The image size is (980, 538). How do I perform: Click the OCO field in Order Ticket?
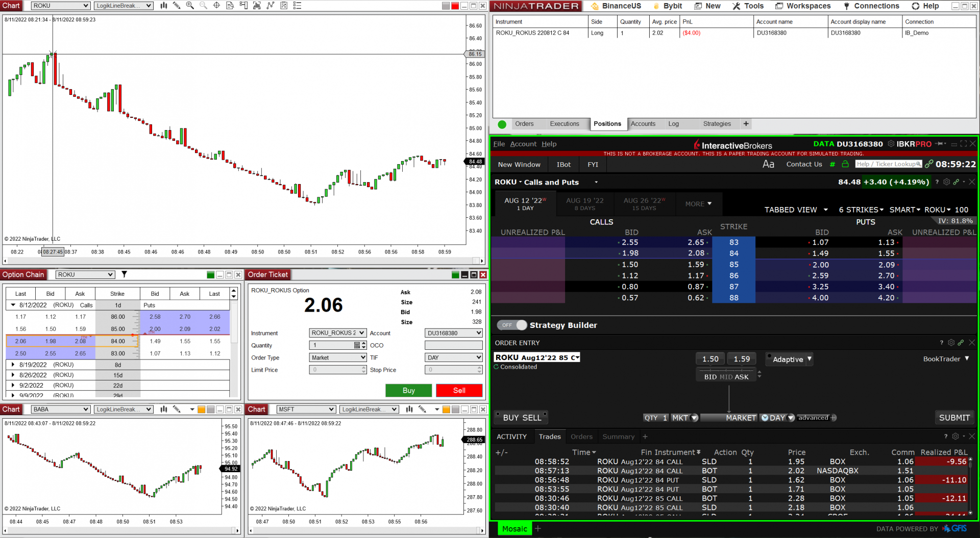pyautogui.click(x=454, y=345)
